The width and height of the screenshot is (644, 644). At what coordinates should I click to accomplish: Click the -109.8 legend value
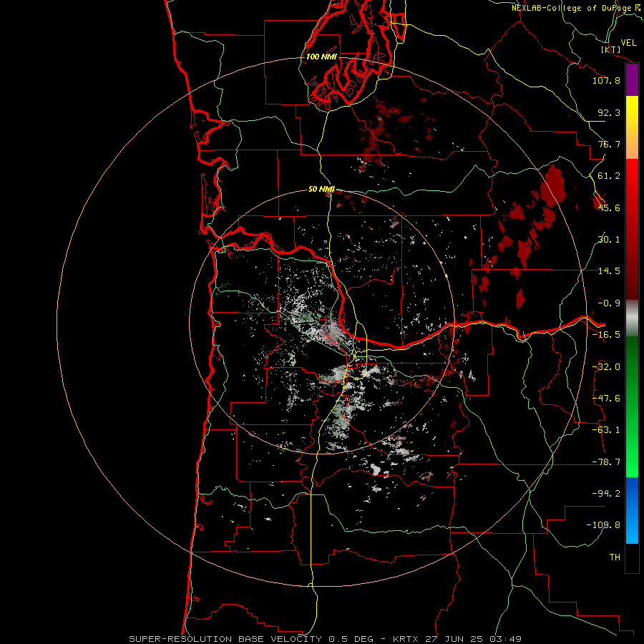(604, 525)
